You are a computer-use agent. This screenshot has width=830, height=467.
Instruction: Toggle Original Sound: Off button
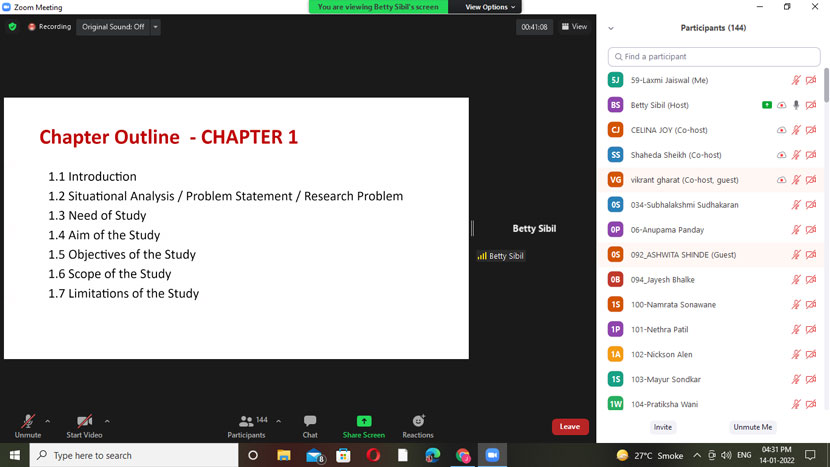[x=113, y=27]
